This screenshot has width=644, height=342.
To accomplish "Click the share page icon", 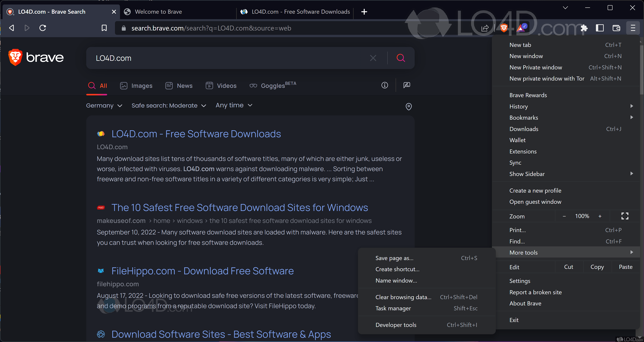I will tap(485, 28).
